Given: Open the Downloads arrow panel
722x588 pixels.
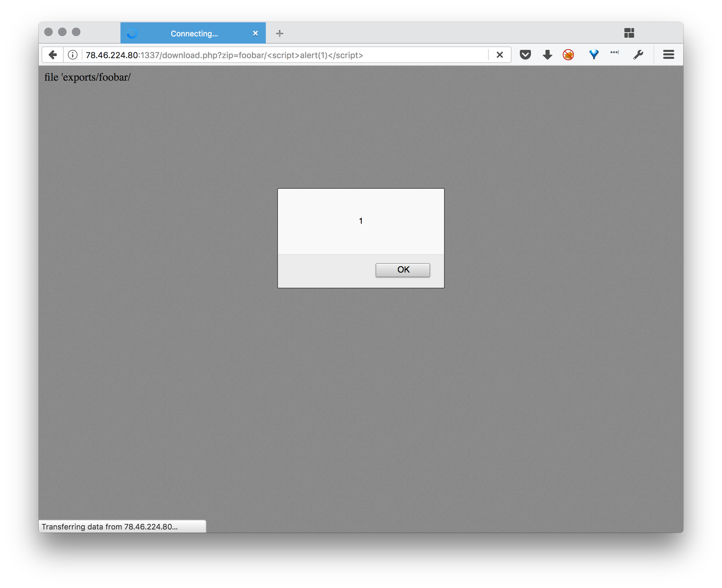Looking at the screenshot, I should pyautogui.click(x=547, y=55).
